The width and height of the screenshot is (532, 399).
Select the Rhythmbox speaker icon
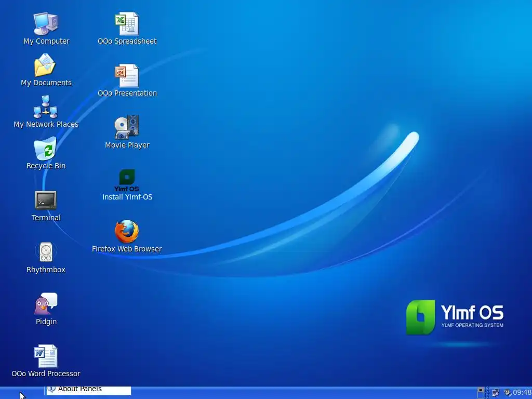tap(46, 252)
